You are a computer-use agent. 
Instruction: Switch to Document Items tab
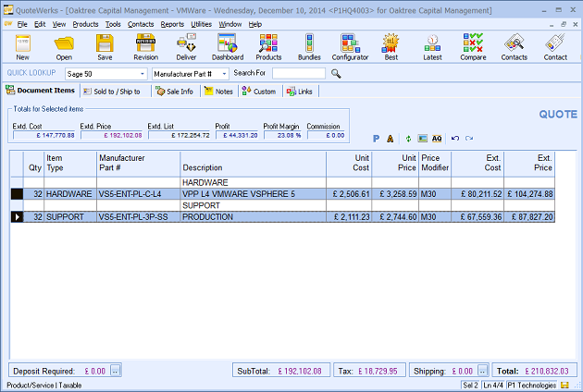pyautogui.click(x=41, y=91)
